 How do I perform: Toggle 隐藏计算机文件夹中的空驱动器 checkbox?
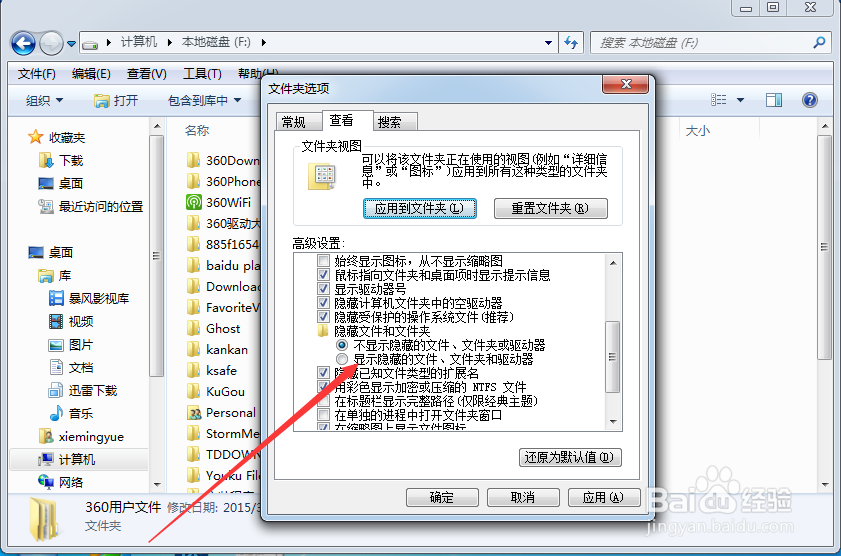[x=323, y=303]
